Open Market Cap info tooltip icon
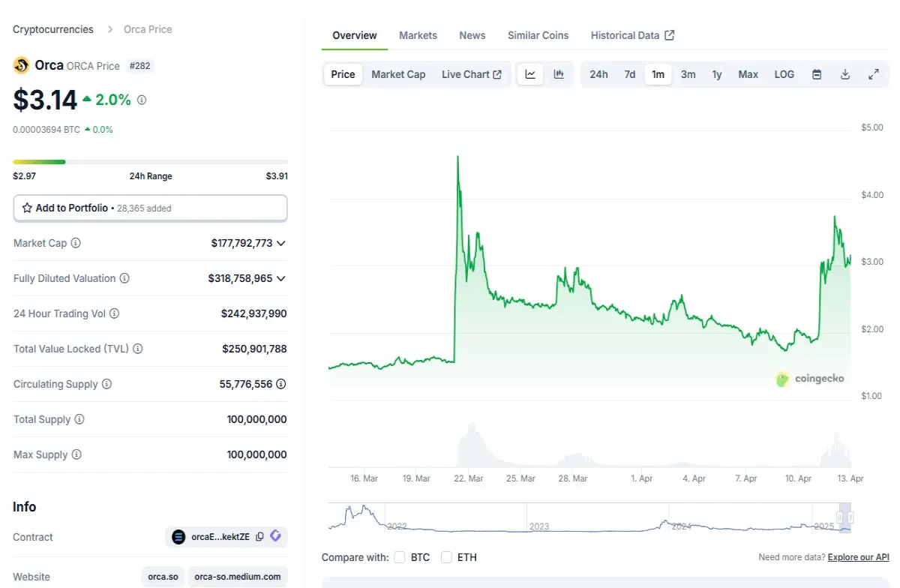Viewport: 900px width, 588px height. coord(76,243)
